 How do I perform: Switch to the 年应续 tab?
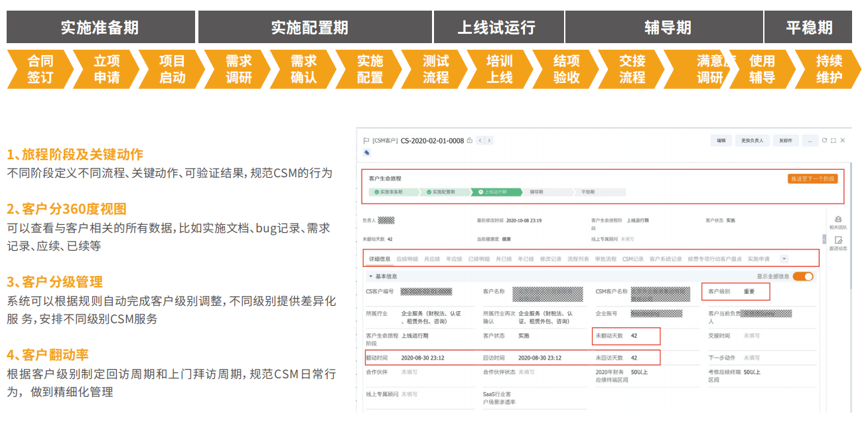click(454, 259)
